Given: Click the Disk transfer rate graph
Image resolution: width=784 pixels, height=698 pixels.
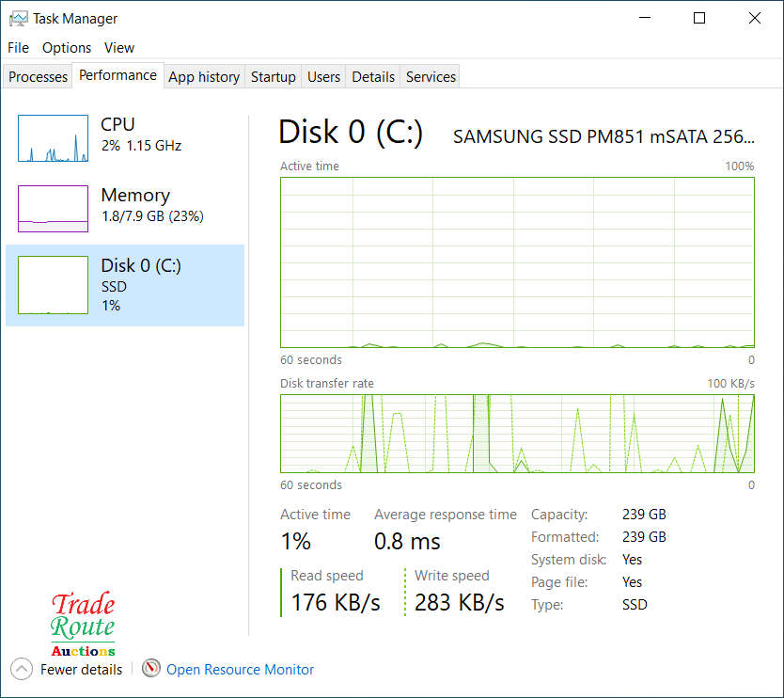Looking at the screenshot, I should pyautogui.click(x=517, y=434).
